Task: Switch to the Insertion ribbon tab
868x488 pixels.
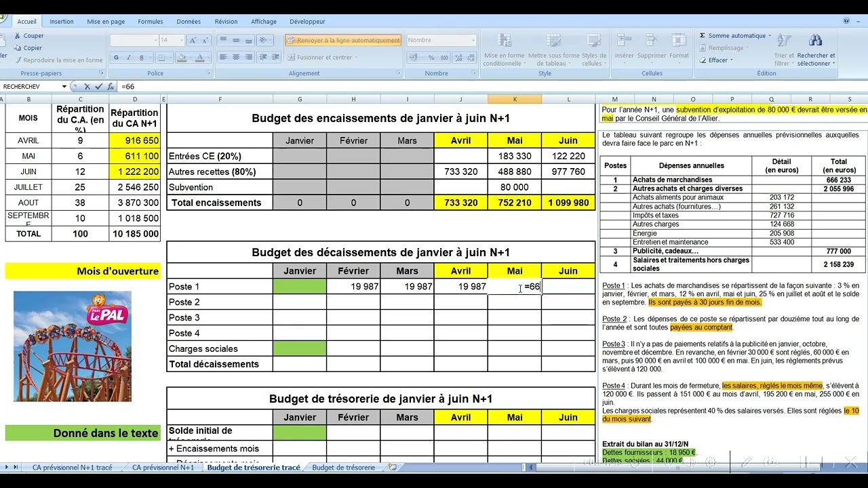Action: click(x=62, y=22)
